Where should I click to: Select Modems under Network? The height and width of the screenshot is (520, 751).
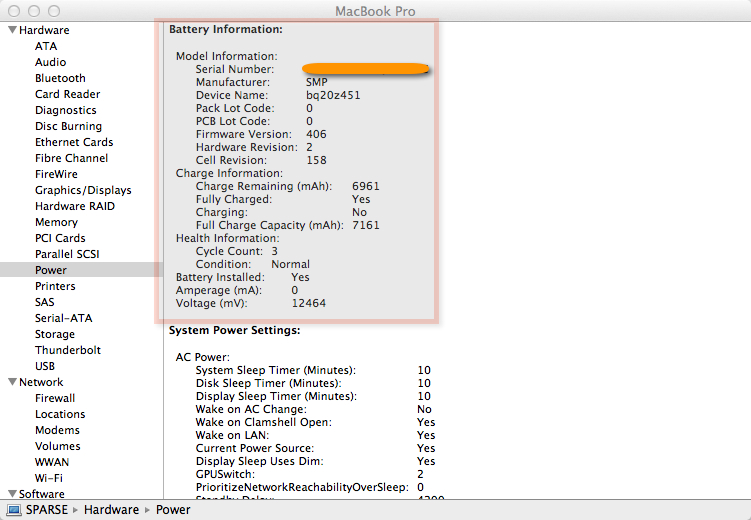pyautogui.click(x=57, y=430)
